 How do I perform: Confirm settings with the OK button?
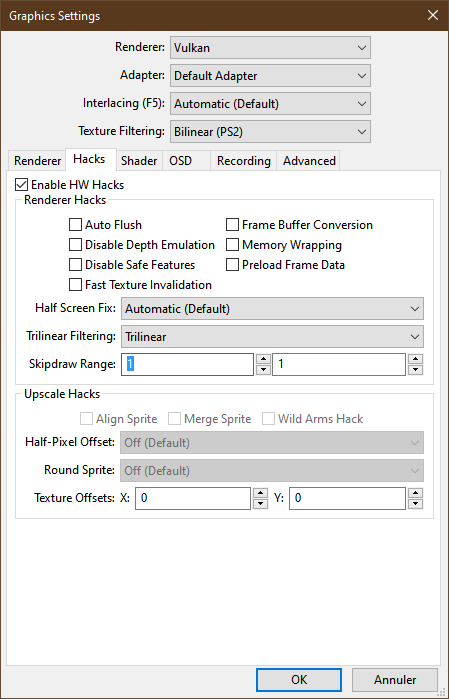(x=299, y=679)
